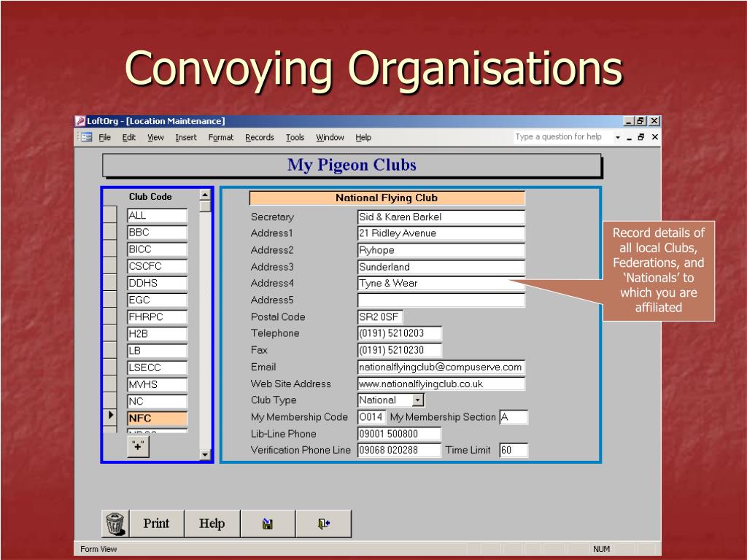
Task: Click the National Flying Club name field
Action: tap(387, 198)
